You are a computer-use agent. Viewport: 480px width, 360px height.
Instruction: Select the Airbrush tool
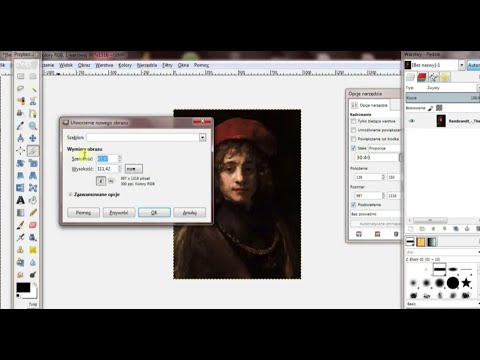click(x=20, y=237)
